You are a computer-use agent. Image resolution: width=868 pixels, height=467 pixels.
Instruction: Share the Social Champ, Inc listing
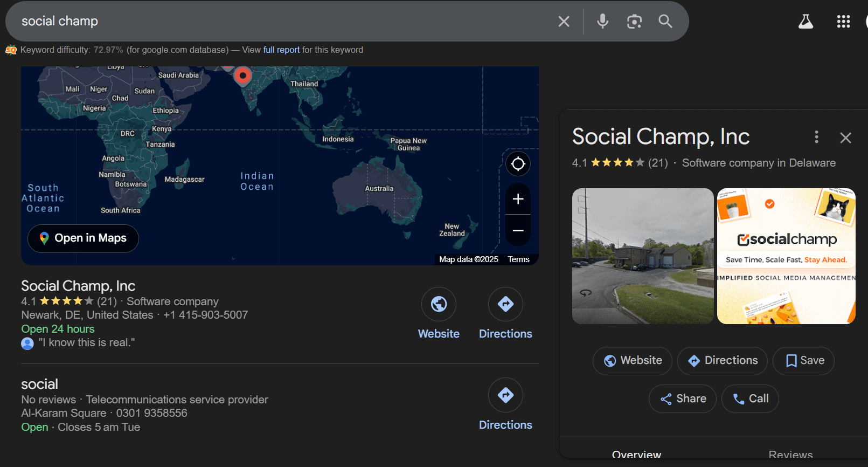683,399
